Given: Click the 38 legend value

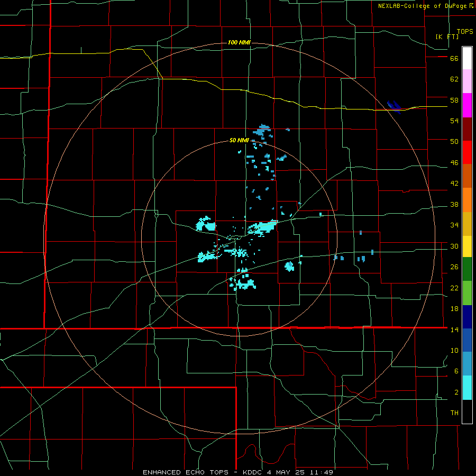Looking at the screenshot, I should [454, 204].
